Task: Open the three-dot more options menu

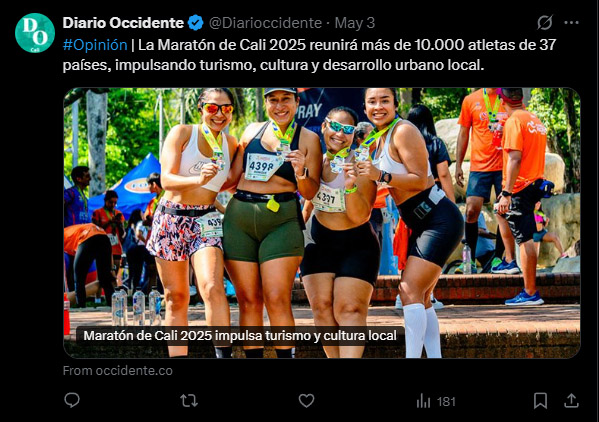Action: 571,23
